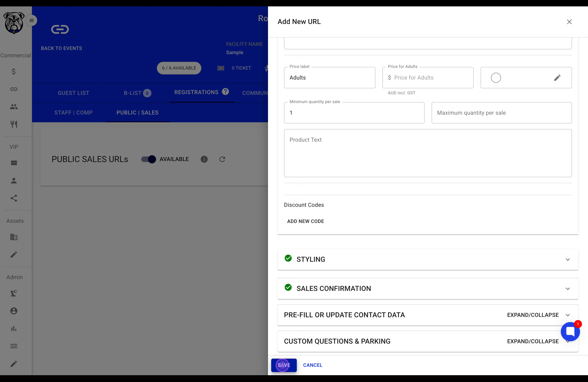This screenshot has height=382, width=588.
Task: Click the hamburger menu toggle near the logo
Action: [x=31, y=21]
